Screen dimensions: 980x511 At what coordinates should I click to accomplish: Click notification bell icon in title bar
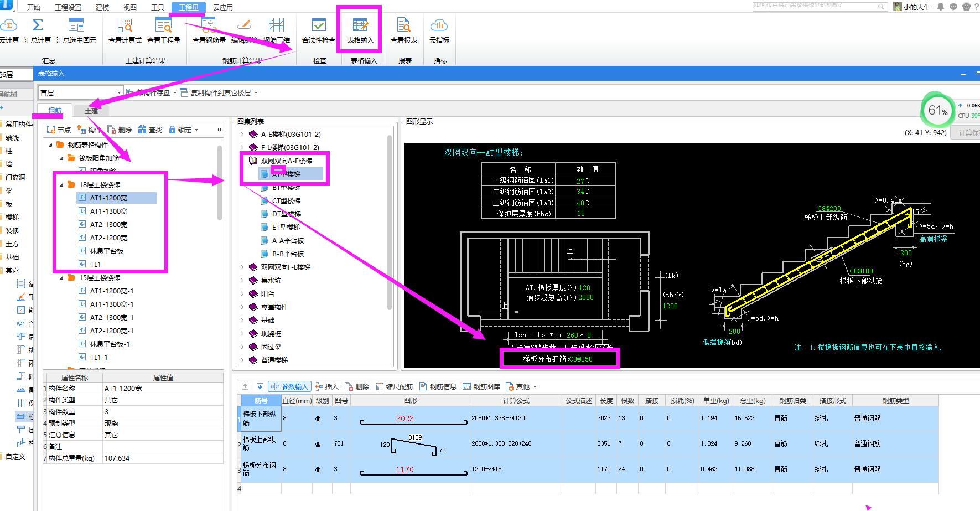pyautogui.click(x=941, y=7)
